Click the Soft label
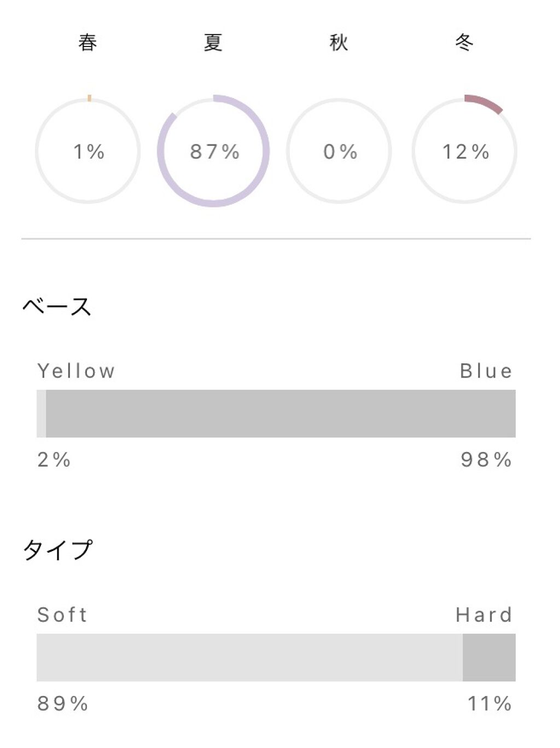 (x=62, y=614)
